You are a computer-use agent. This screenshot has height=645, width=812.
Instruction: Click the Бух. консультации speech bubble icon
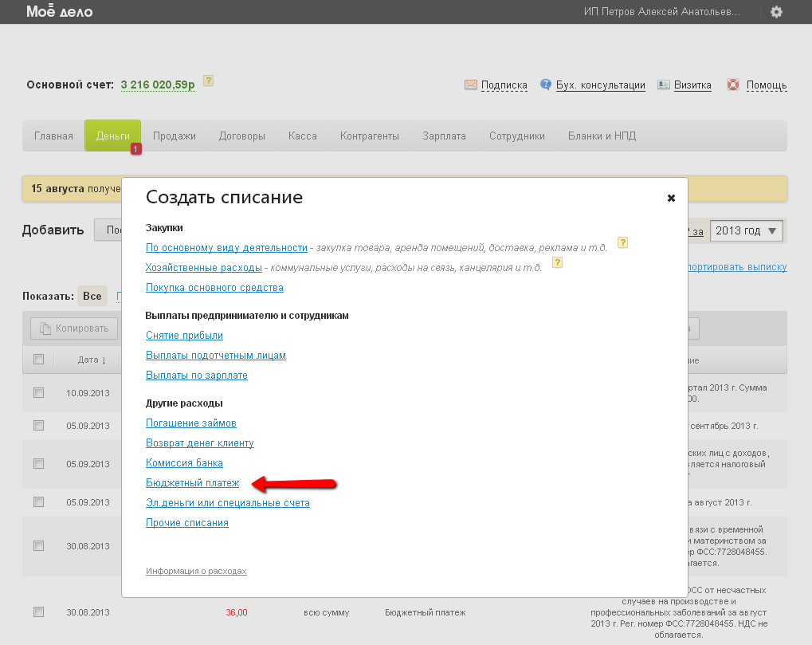click(x=545, y=84)
